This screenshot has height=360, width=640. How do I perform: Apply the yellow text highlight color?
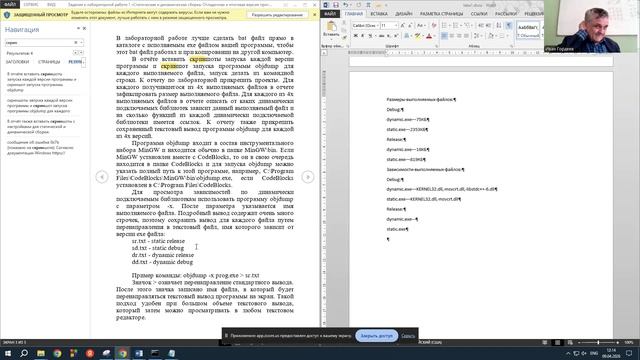pos(418,36)
